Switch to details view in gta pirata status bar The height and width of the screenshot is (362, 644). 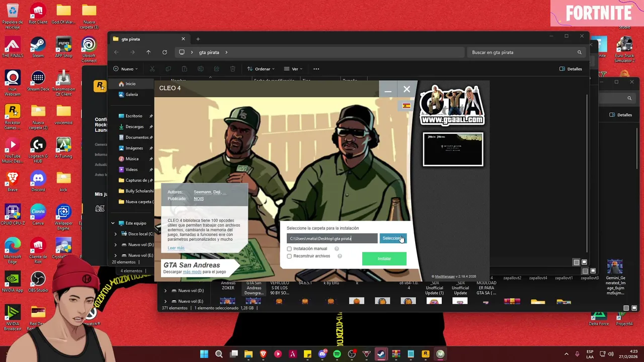tap(577, 262)
